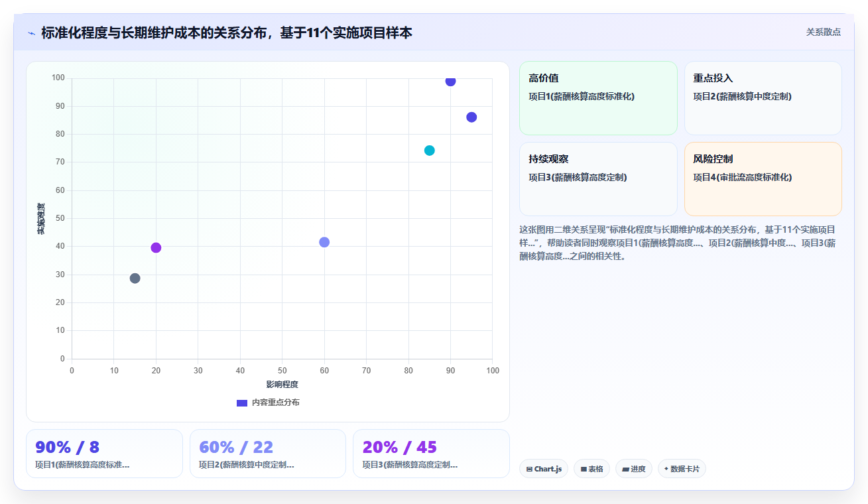This screenshot has height=504, width=868.
Task: Click the main chart title text
Action: coord(227,32)
